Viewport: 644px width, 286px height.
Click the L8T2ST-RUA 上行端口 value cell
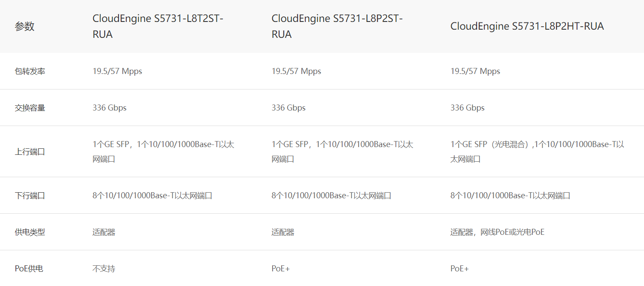163,152
